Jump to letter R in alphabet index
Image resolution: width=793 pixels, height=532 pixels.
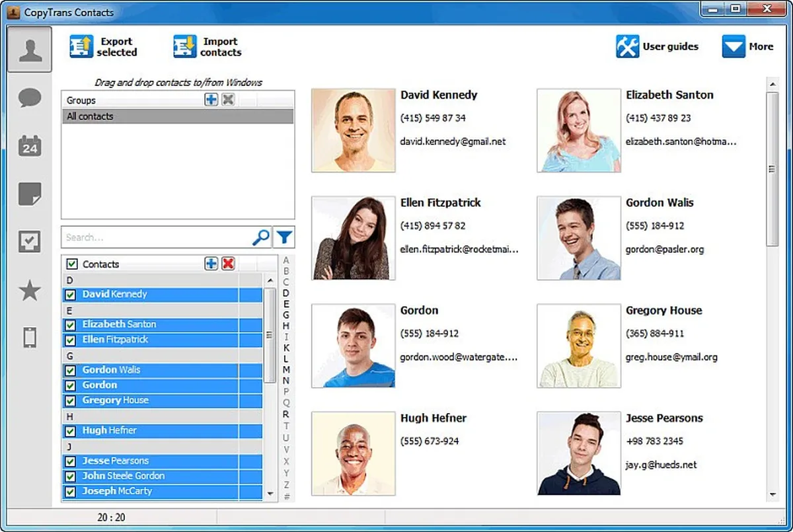pyautogui.click(x=286, y=414)
